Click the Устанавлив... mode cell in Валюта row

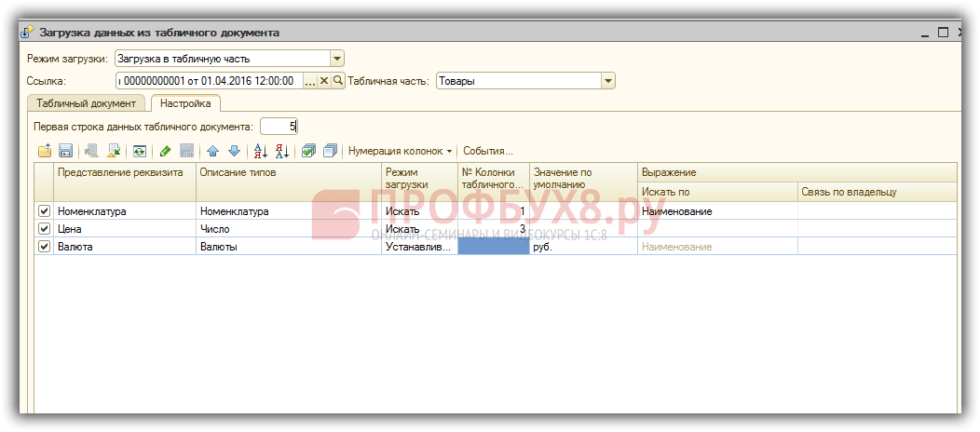coord(419,246)
